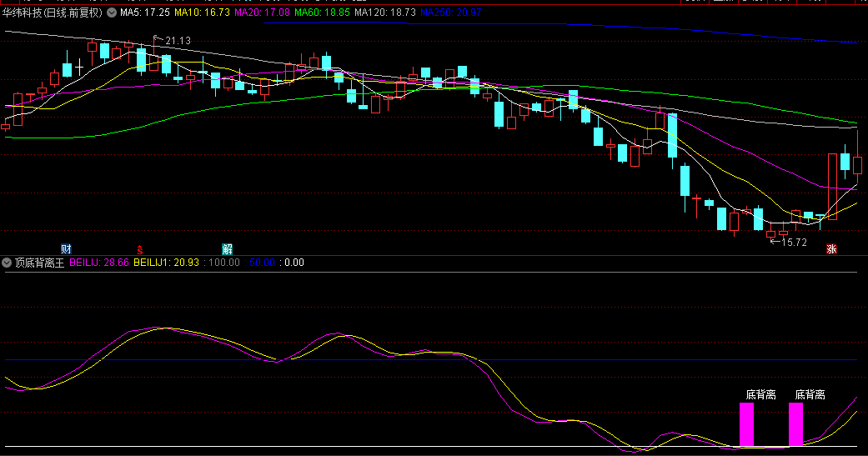Screen dimensions: 868x456
Task: Click the 15.72 low price marker
Action: [792, 242]
